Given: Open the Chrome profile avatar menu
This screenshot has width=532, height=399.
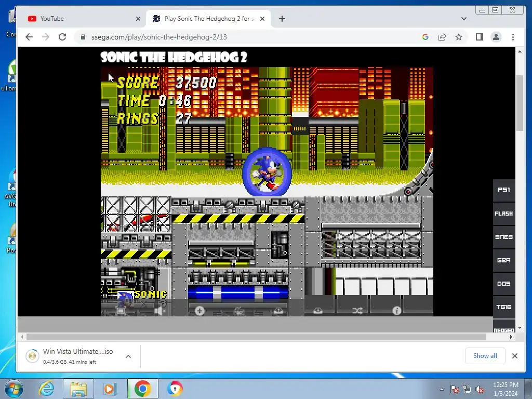Looking at the screenshot, I should [496, 37].
